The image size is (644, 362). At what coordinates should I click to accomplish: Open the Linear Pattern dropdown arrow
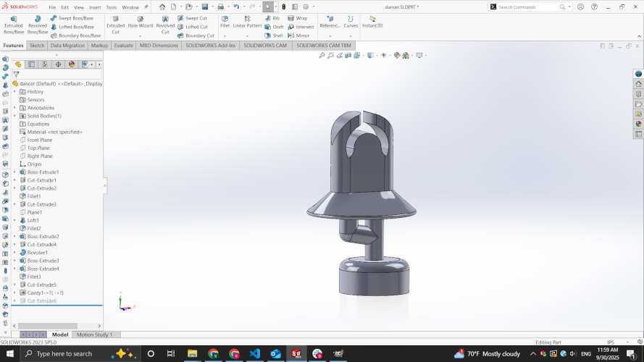click(248, 35)
